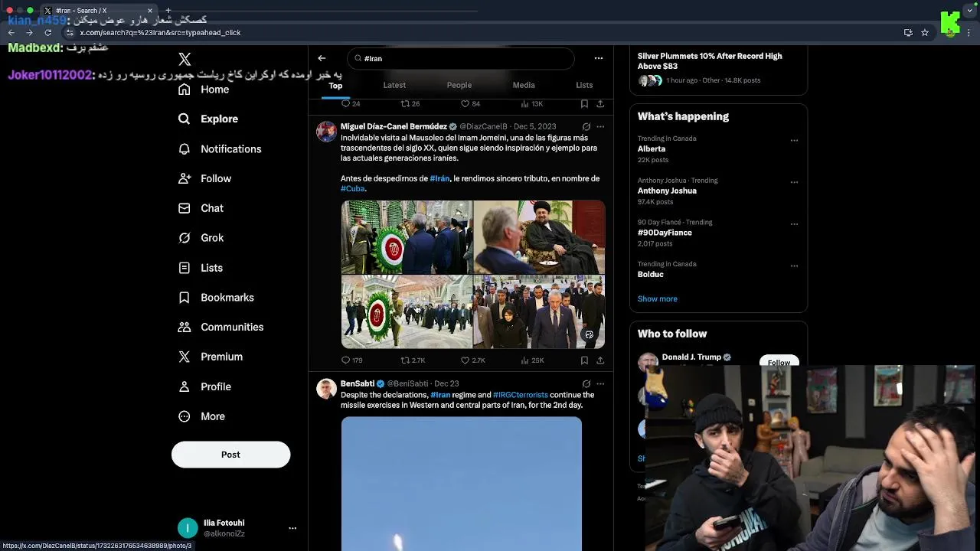Open BenSabti missile video thumbnail

coord(462,484)
